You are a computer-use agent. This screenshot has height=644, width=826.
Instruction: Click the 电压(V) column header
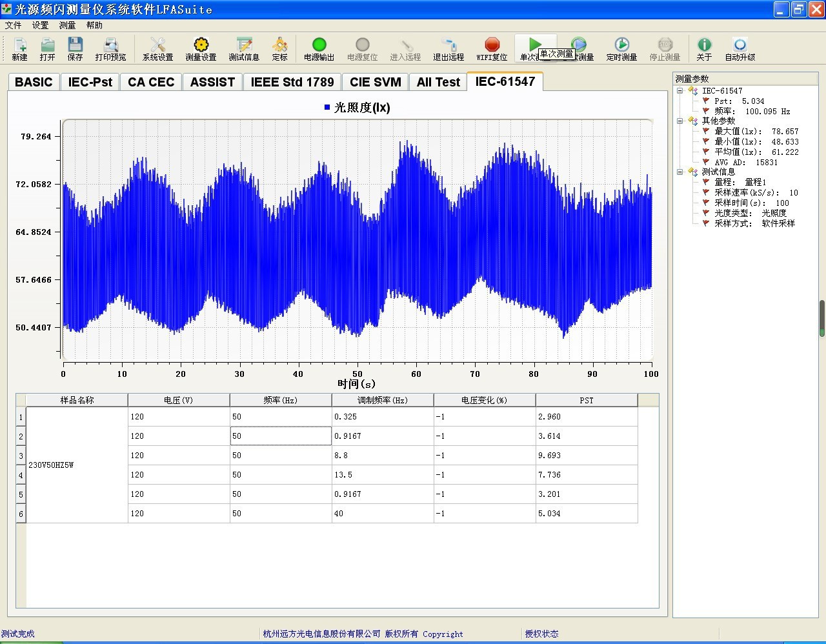click(x=179, y=400)
